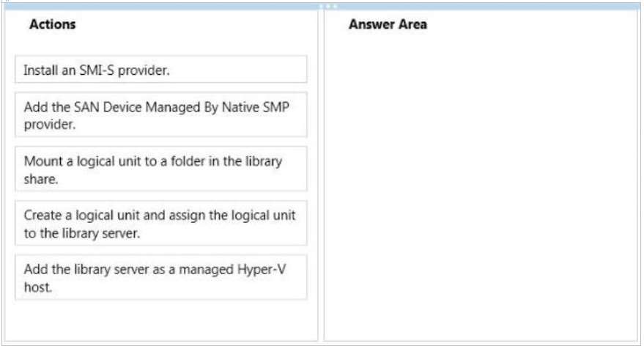Select Mount a logical unit to a folder action
The height and width of the screenshot is (346, 644).
(x=161, y=169)
